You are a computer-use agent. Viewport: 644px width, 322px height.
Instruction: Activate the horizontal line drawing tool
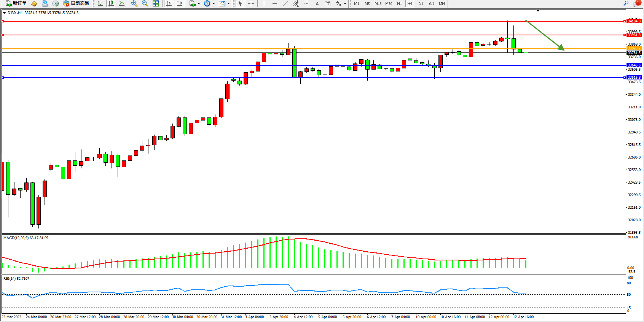pos(274,3)
